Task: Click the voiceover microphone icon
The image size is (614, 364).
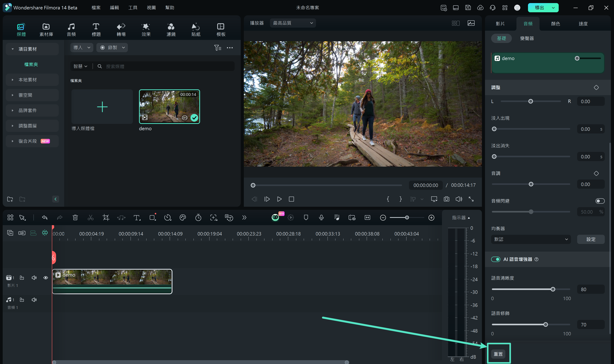Action: [x=321, y=217]
